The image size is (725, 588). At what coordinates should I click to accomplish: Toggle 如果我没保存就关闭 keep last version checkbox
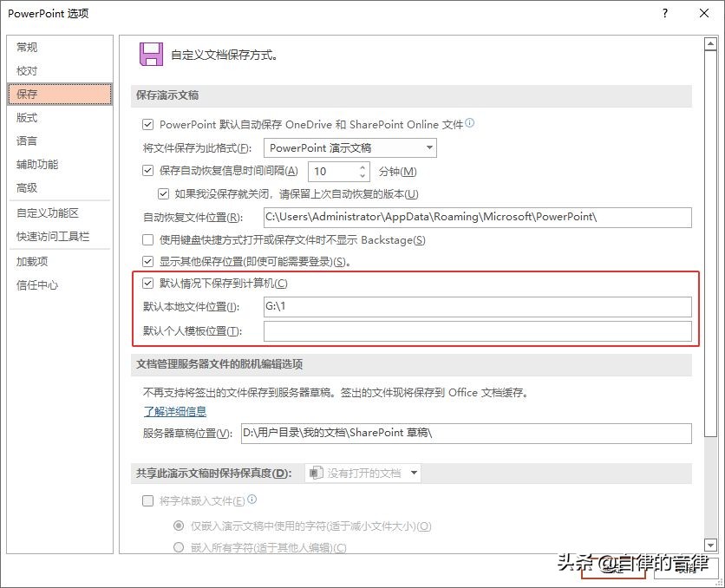163,193
